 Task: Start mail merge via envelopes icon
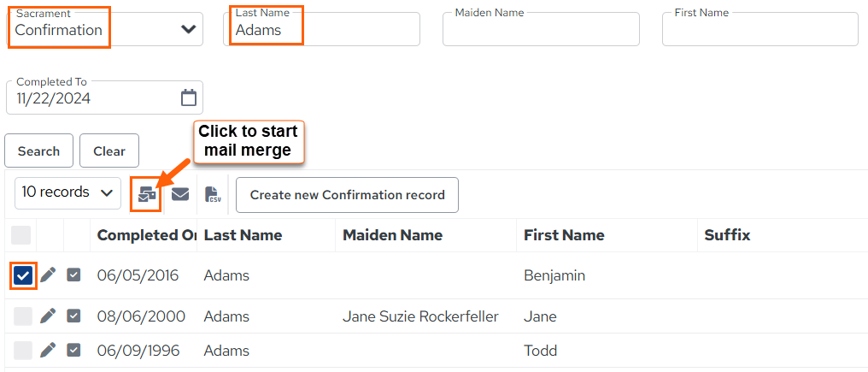tap(147, 195)
